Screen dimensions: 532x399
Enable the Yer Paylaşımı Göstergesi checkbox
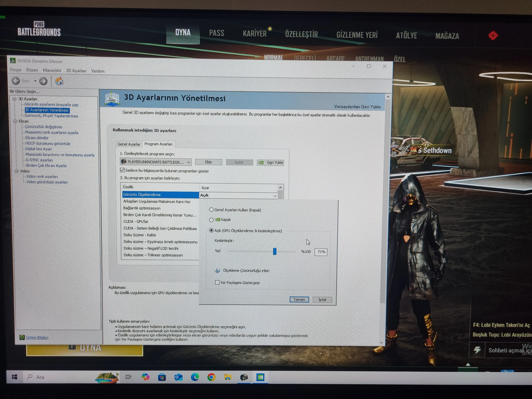217,282
